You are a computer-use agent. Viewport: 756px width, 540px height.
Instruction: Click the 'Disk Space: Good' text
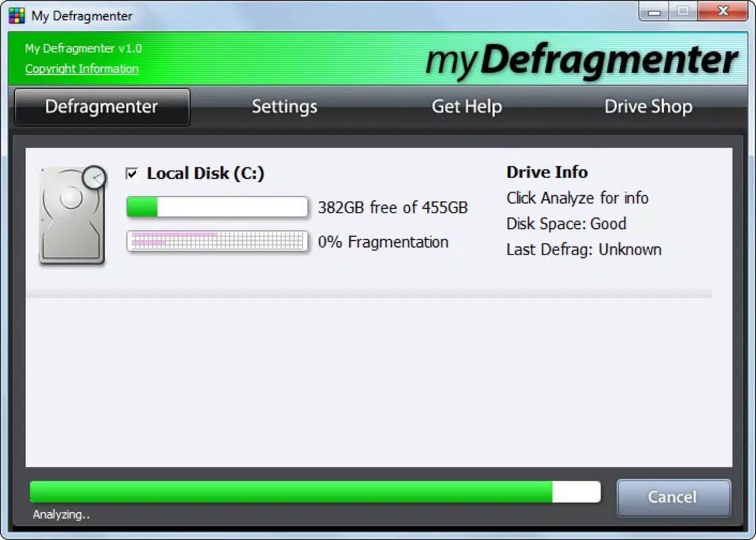[x=566, y=224]
